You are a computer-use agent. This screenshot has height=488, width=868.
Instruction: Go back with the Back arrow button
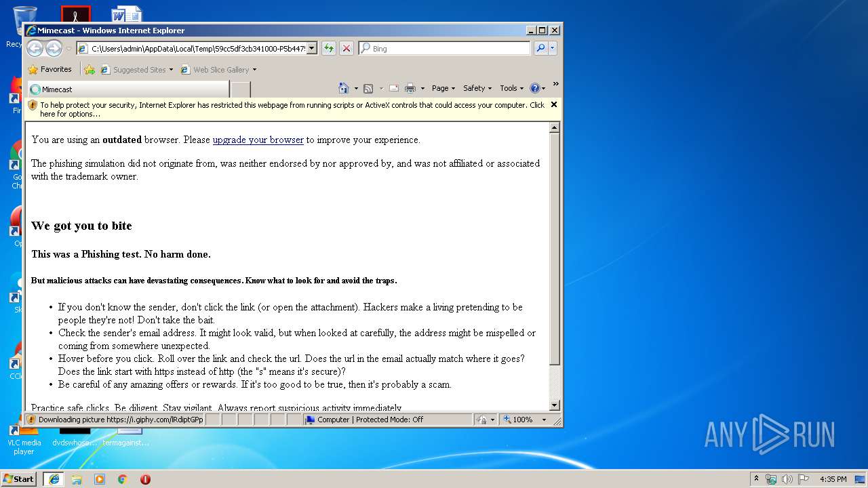click(x=35, y=48)
